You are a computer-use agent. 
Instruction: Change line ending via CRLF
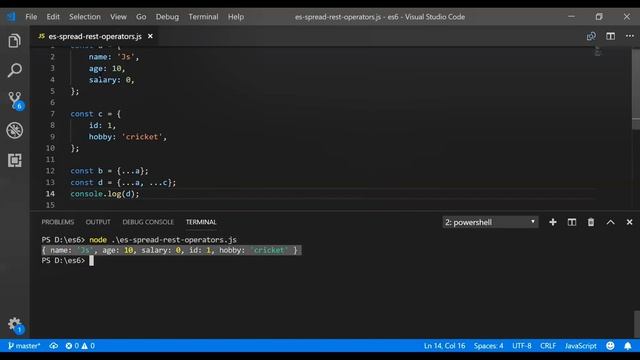(548, 346)
